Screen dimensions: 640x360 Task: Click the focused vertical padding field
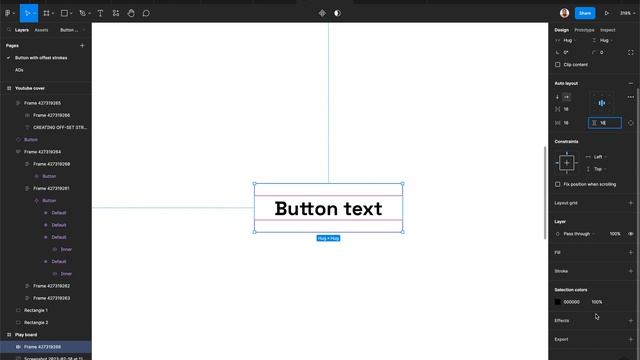pyautogui.click(x=605, y=123)
